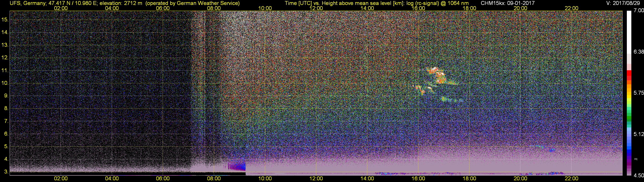Click the small blue cloud near 21:00
The image size is (644, 182).
click(x=552, y=150)
